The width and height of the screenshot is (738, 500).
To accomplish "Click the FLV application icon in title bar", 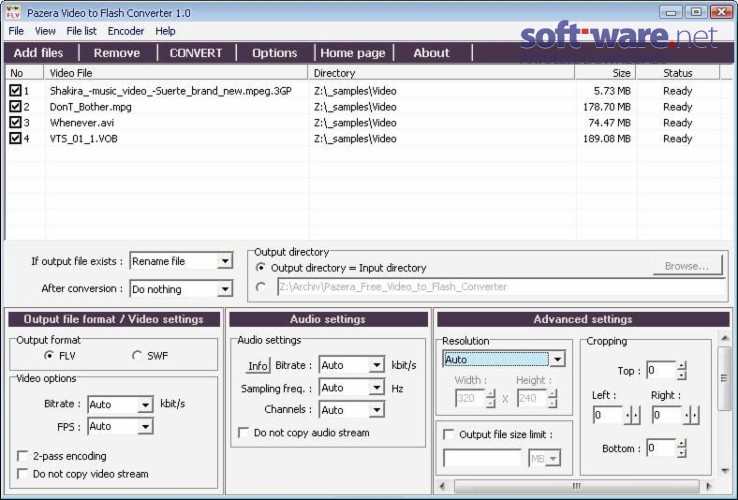I will 13,12.
